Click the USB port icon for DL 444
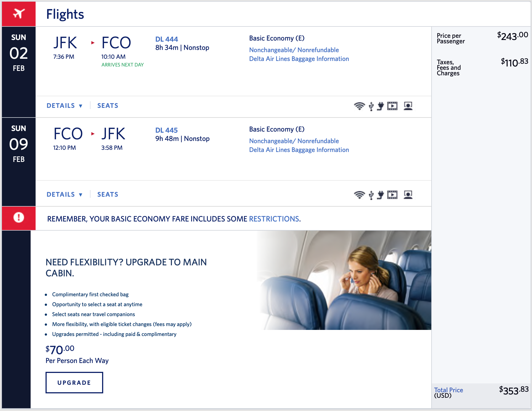 click(x=371, y=106)
